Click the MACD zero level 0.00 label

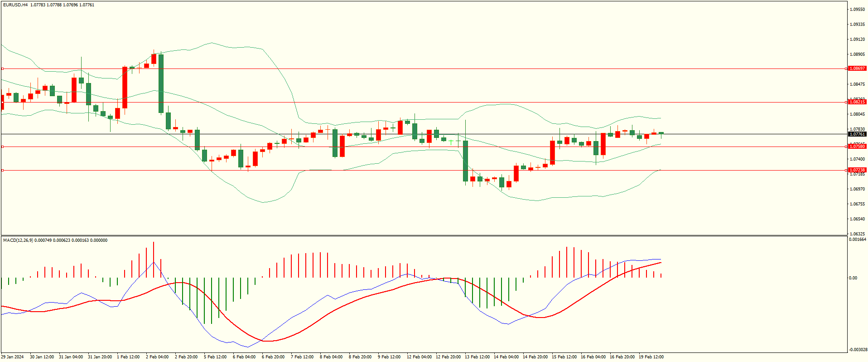(853, 278)
